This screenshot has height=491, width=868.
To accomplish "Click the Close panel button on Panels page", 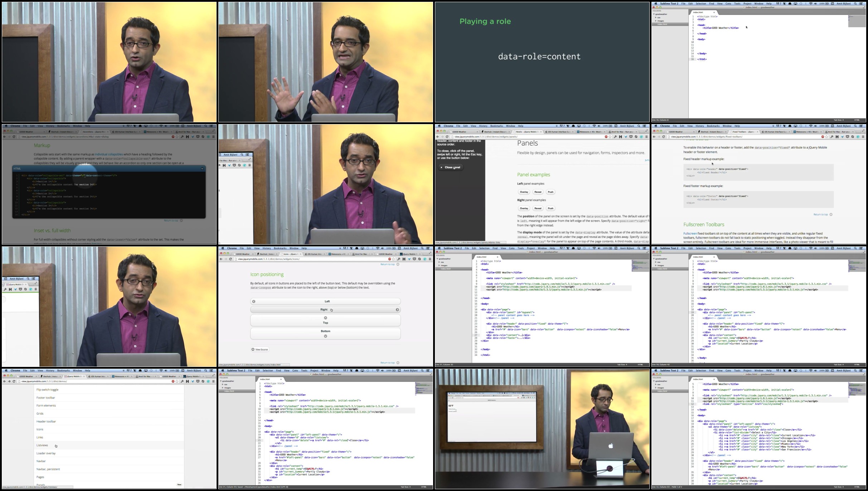I will pos(451,167).
